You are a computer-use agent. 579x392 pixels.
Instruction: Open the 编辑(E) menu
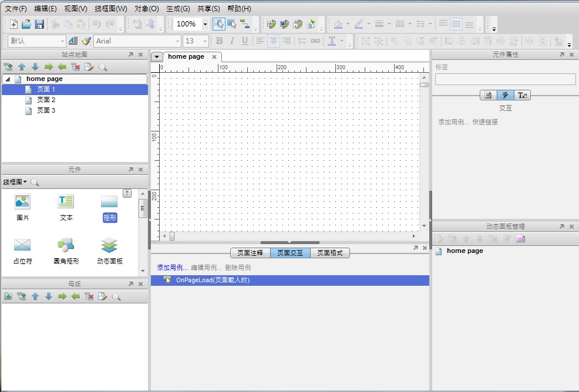coord(45,8)
